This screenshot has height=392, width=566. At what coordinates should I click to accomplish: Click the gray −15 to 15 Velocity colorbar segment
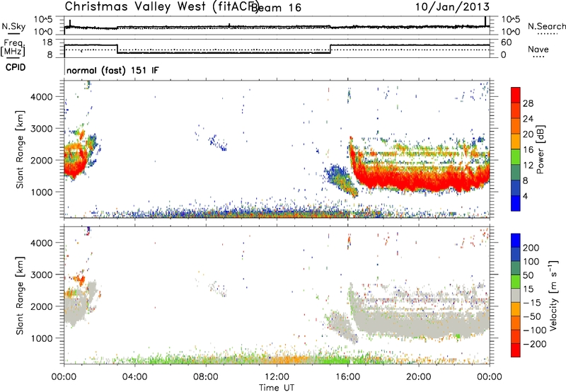click(516, 295)
